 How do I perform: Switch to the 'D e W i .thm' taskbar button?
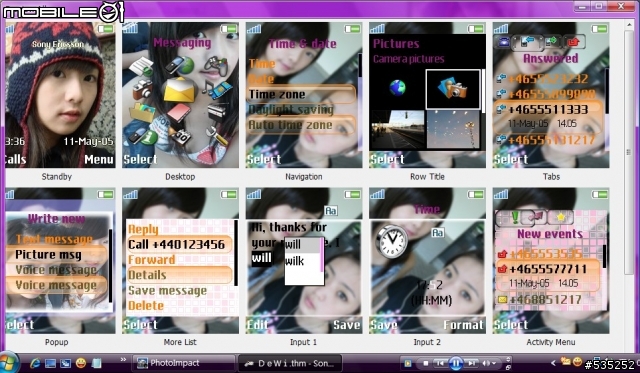[x=289, y=363]
